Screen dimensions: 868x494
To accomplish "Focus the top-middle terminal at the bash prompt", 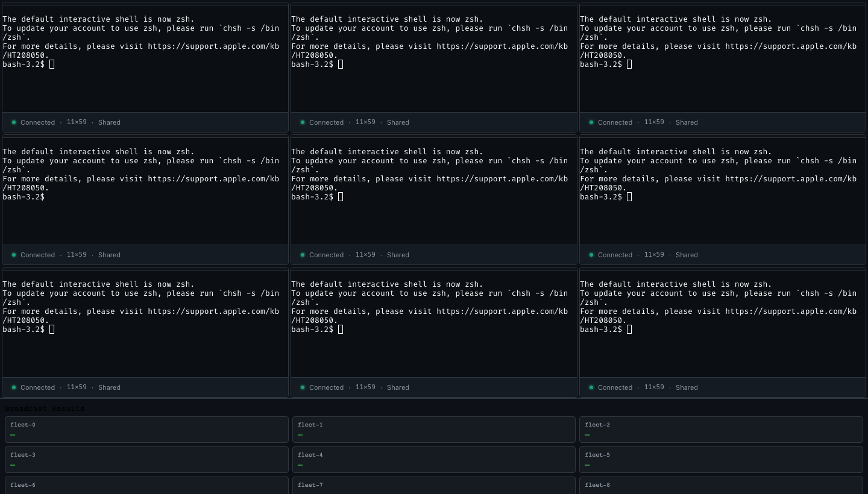I will (x=434, y=58).
